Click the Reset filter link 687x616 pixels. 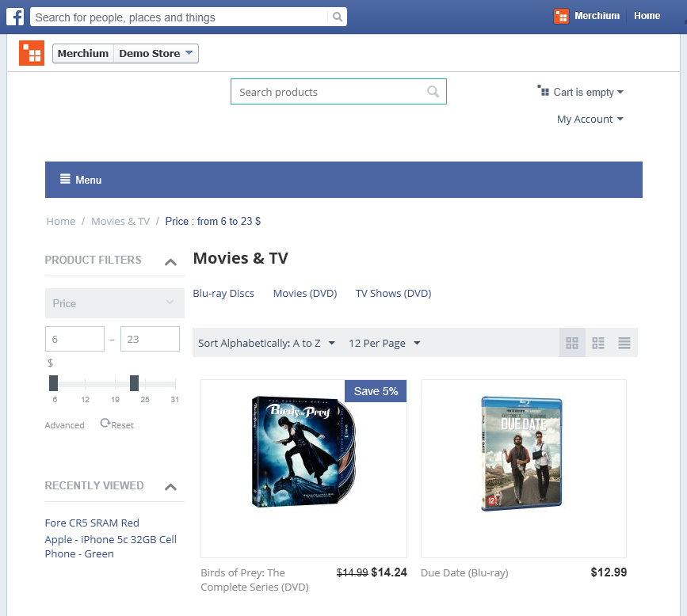[x=122, y=425]
